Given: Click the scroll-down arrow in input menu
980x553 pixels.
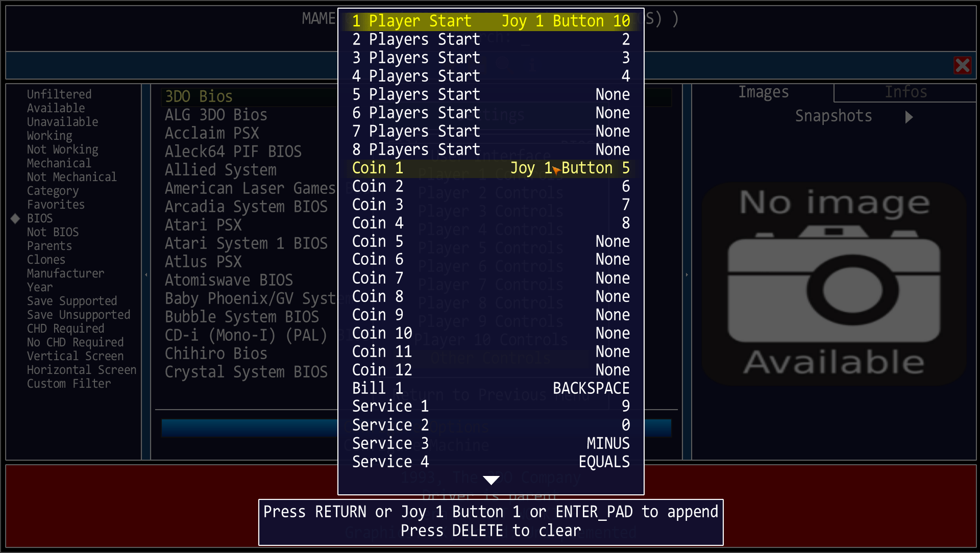Looking at the screenshot, I should click(x=491, y=480).
